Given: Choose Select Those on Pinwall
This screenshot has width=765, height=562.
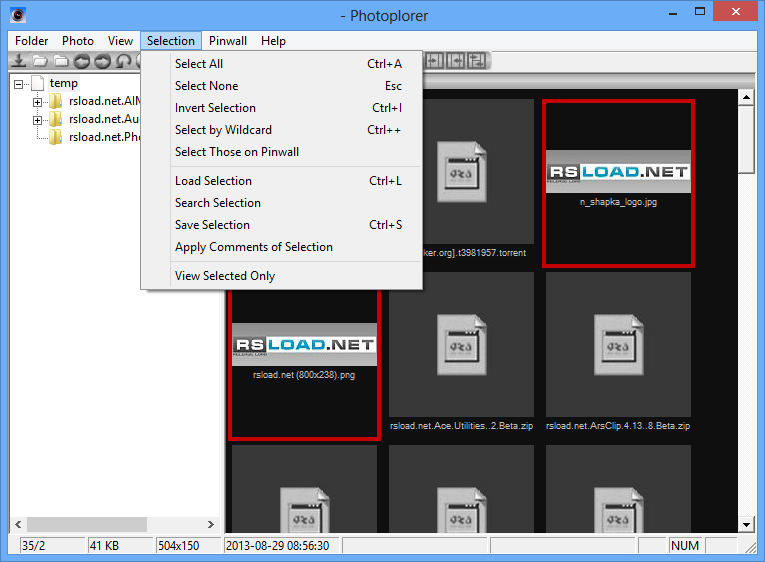Looking at the screenshot, I should pos(282,152).
